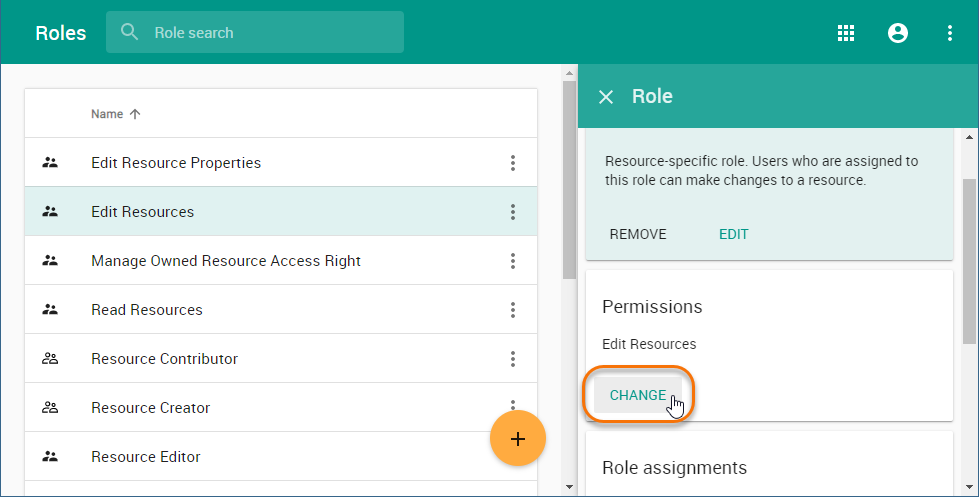
Task: Open the user account icon
Action: [898, 33]
